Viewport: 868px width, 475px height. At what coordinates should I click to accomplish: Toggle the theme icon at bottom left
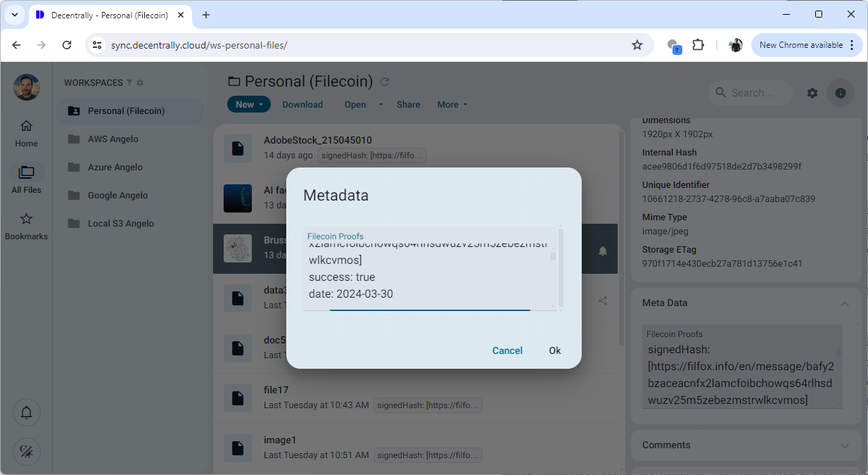pyautogui.click(x=27, y=451)
